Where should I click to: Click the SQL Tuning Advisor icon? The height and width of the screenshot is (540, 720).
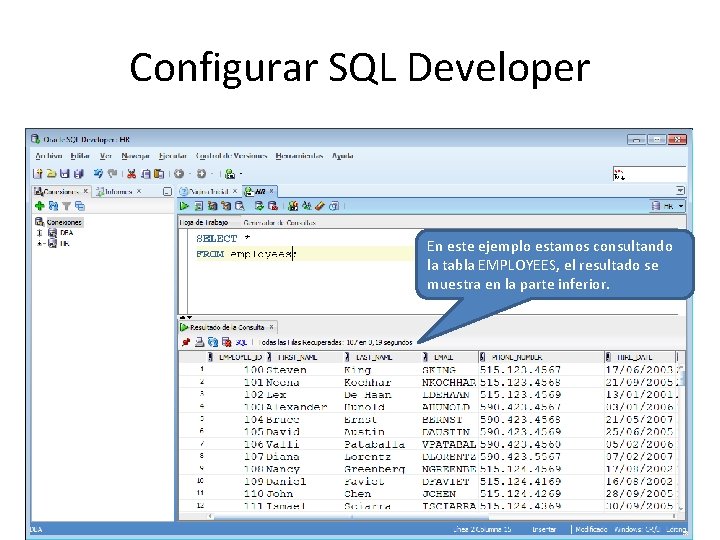point(240,206)
